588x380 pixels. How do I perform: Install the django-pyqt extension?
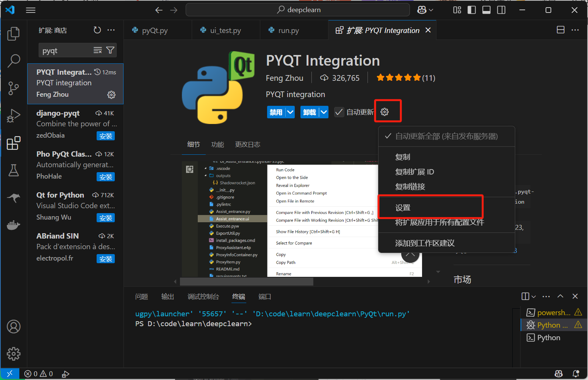click(x=106, y=135)
